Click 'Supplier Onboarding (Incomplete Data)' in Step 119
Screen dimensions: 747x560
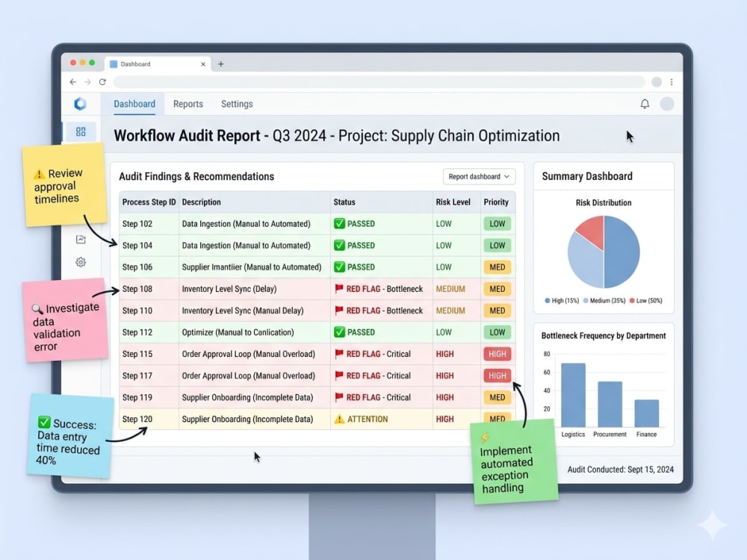[x=247, y=397]
